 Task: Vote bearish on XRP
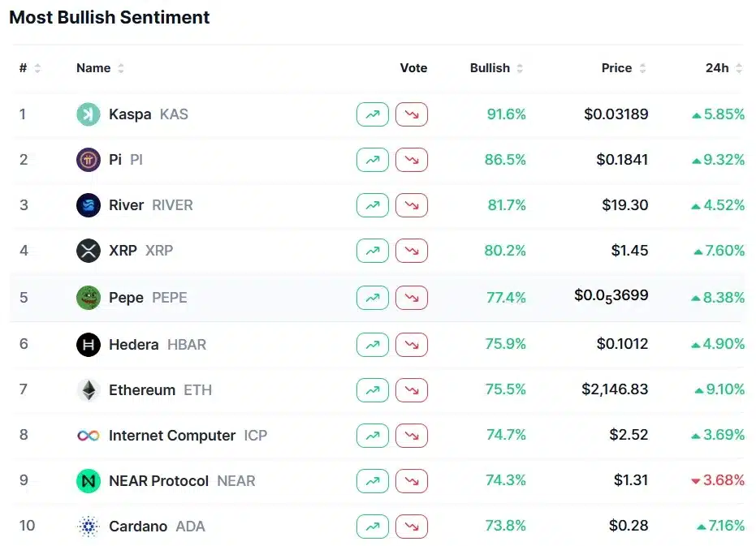pyautogui.click(x=412, y=251)
